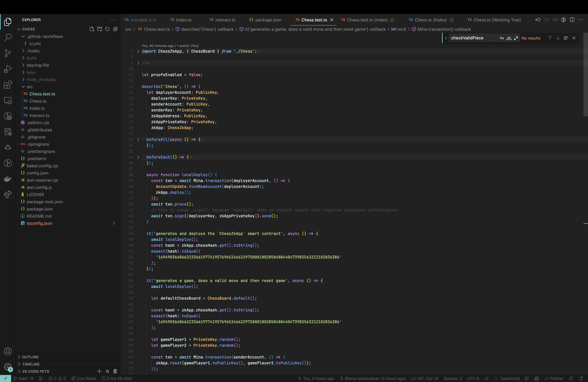The height and width of the screenshot is (382, 588).
Task: Go to next search match arrow
Action: (x=558, y=38)
